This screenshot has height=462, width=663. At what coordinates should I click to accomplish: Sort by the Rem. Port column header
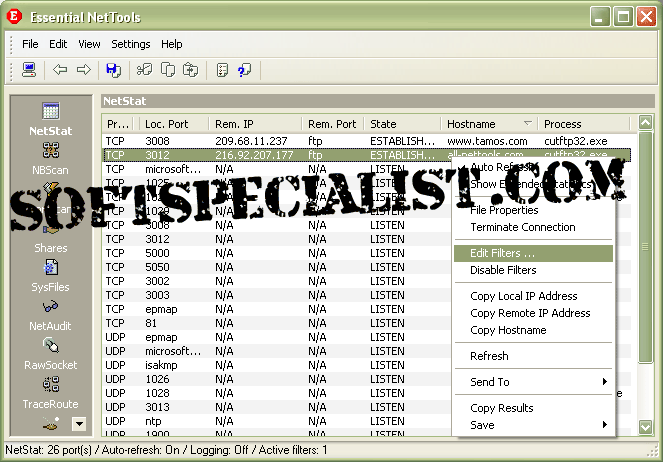point(333,124)
